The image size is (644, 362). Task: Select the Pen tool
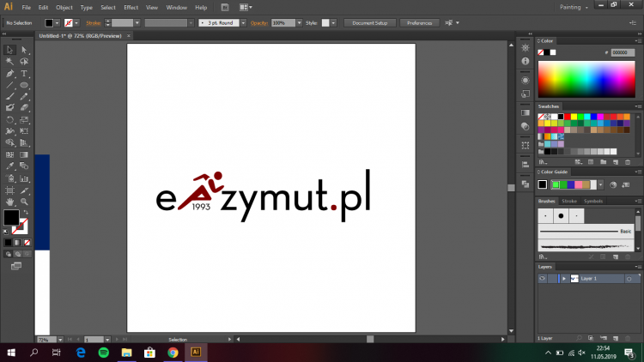[10, 74]
